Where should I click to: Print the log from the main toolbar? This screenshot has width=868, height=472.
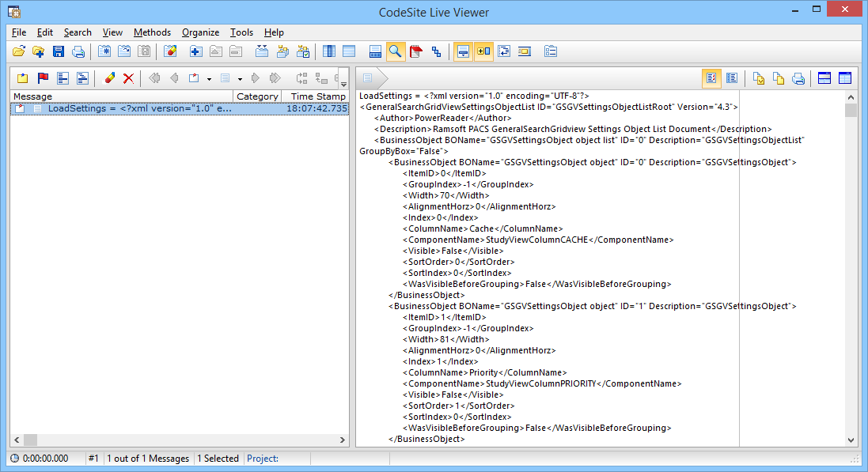[78, 51]
